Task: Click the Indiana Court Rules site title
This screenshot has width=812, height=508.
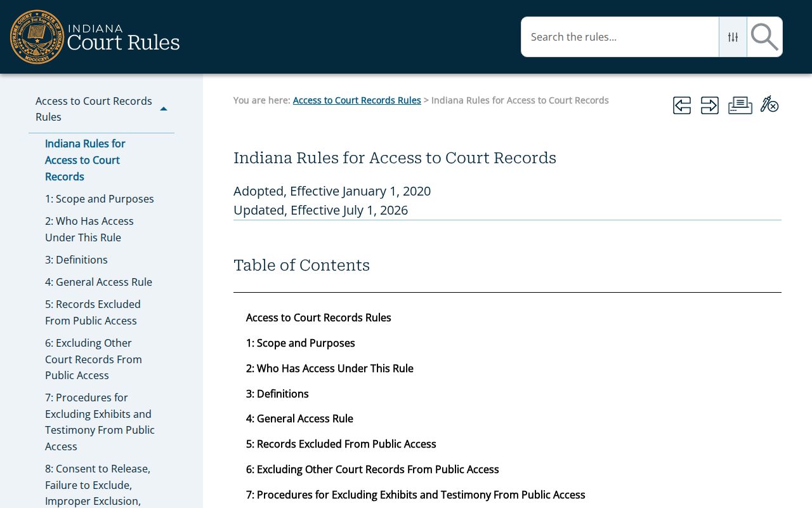Action: coord(123,37)
